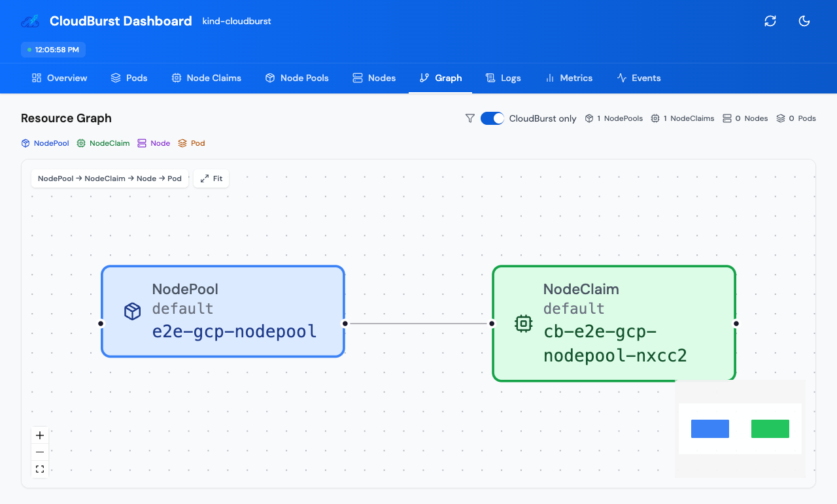
Task: Toggle the Node legend filter
Action: (x=153, y=143)
